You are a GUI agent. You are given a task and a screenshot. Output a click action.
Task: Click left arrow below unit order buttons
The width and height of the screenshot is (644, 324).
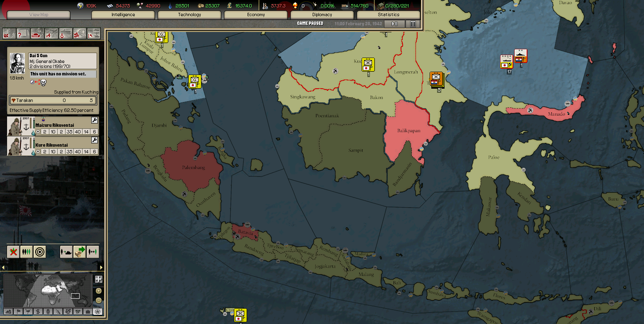coord(3,267)
